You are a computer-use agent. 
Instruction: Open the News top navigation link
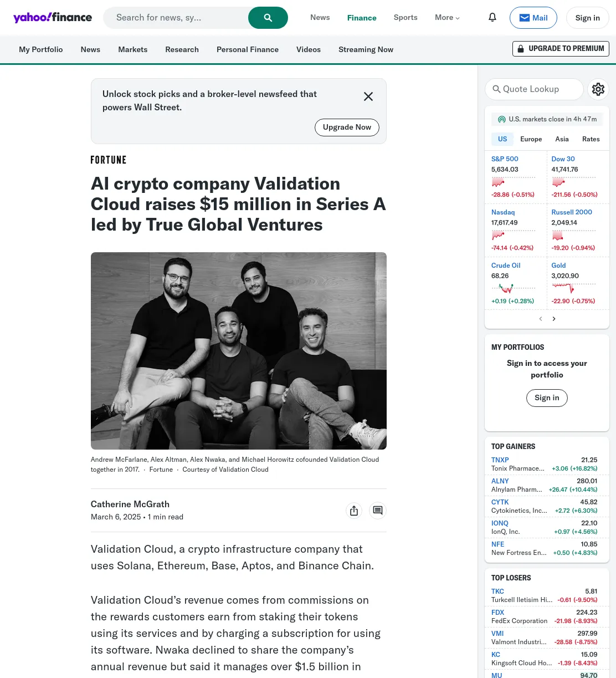coord(320,18)
